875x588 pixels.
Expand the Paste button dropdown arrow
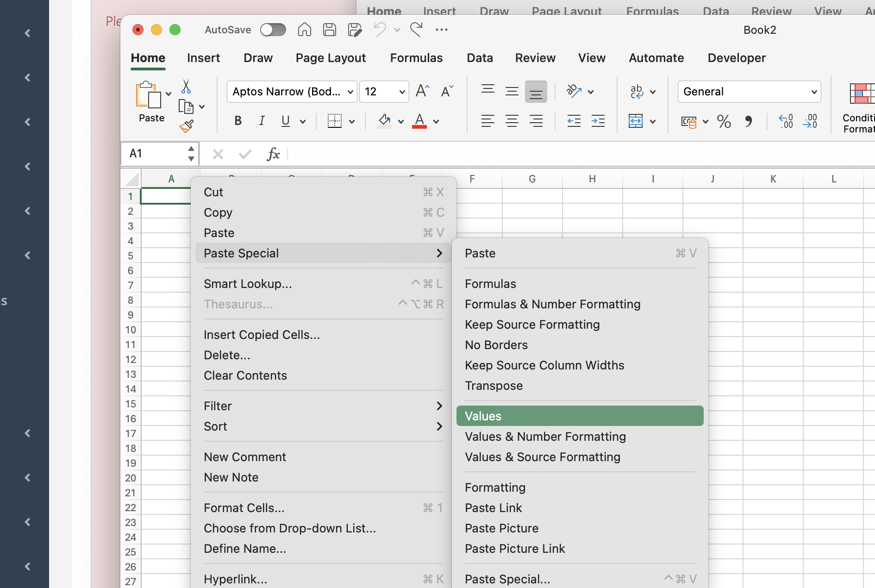coord(169,94)
